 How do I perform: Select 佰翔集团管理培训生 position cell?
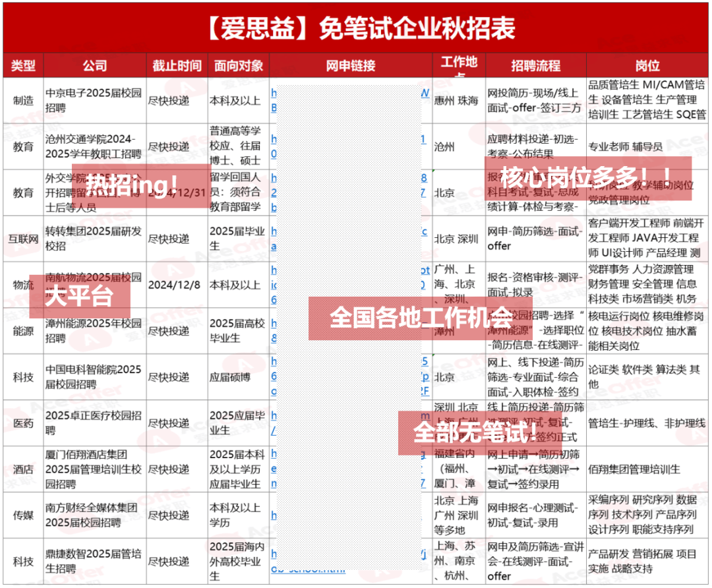(647, 469)
